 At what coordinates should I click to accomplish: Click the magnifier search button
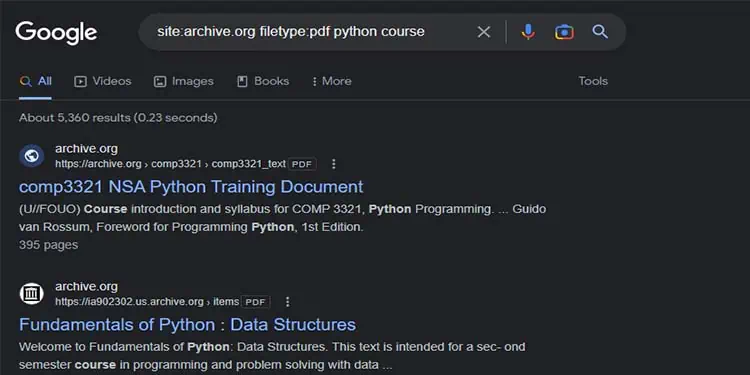[600, 32]
